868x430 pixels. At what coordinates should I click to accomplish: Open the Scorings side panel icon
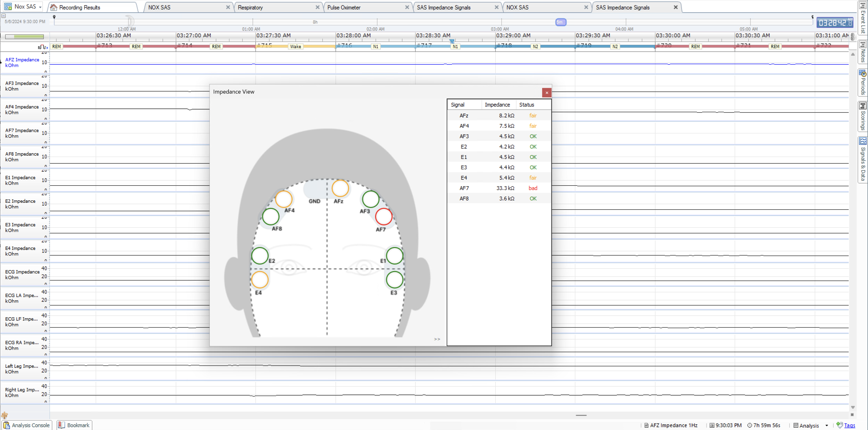863,106
